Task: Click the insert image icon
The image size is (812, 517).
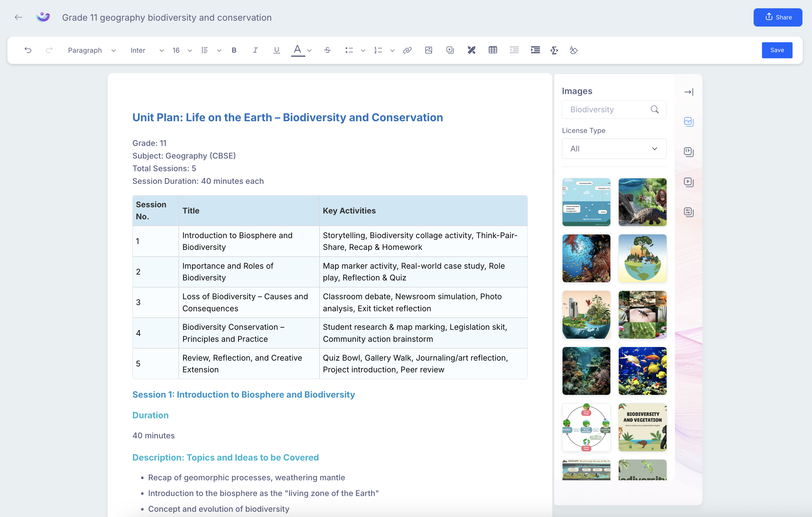Action: (428, 50)
